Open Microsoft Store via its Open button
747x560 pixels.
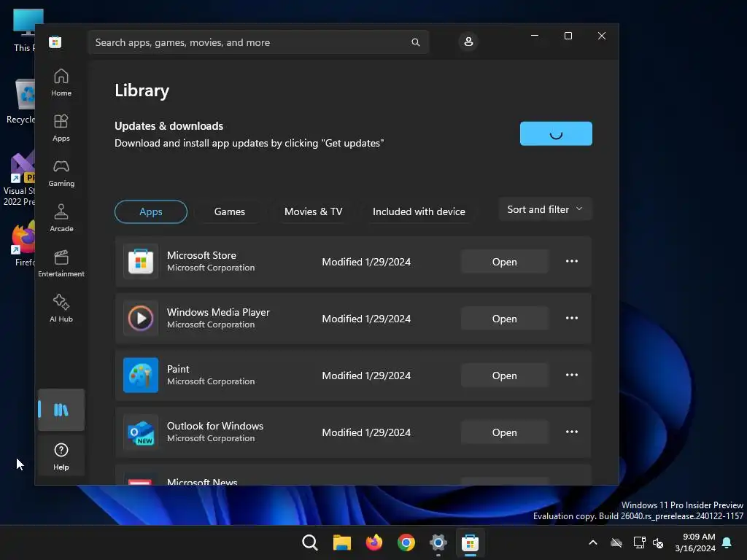pyautogui.click(x=505, y=262)
